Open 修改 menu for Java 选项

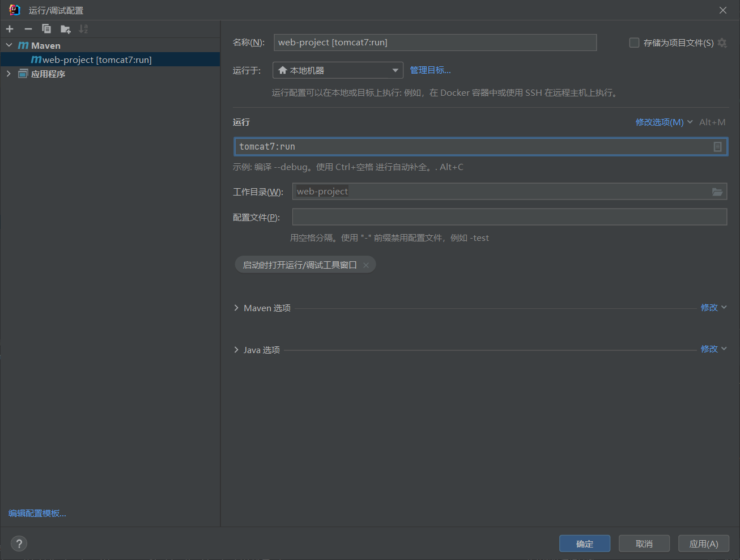point(713,349)
